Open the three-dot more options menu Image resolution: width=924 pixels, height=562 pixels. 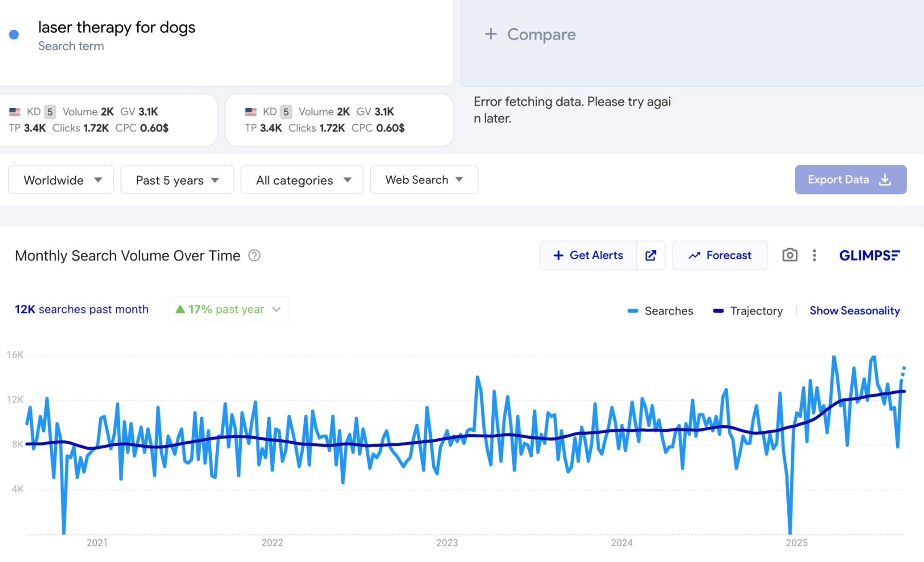point(814,255)
